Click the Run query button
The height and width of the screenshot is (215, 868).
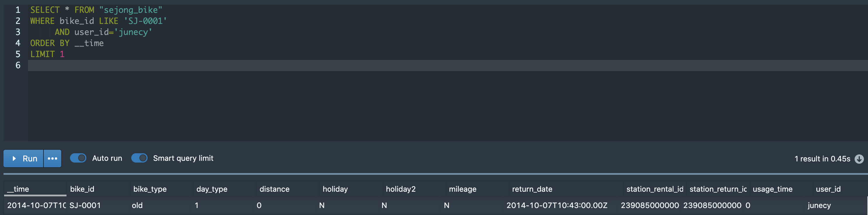[x=24, y=158]
